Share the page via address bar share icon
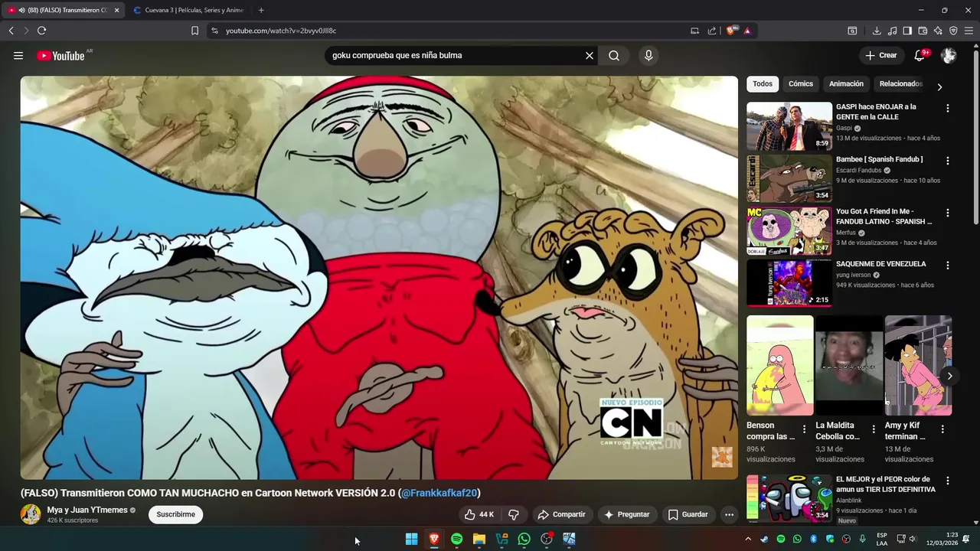This screenshot has height=551, width=980. tap(712, 31)
